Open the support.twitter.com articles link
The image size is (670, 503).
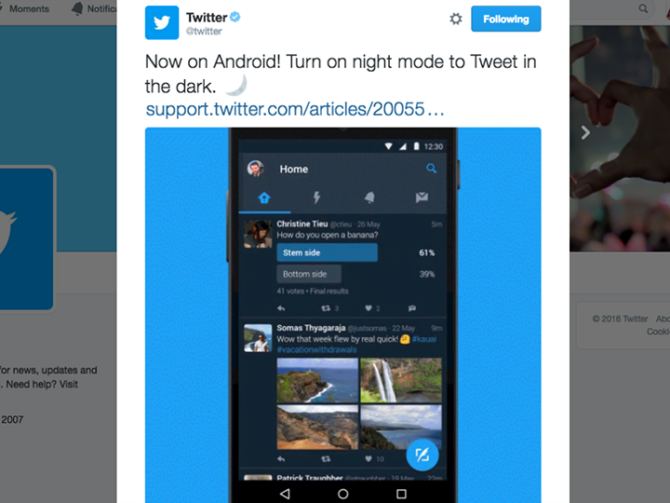(295, 109)
